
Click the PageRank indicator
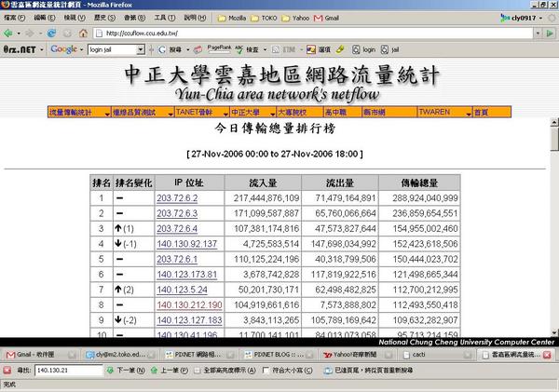pyautogui.click(x=219, y=49)
